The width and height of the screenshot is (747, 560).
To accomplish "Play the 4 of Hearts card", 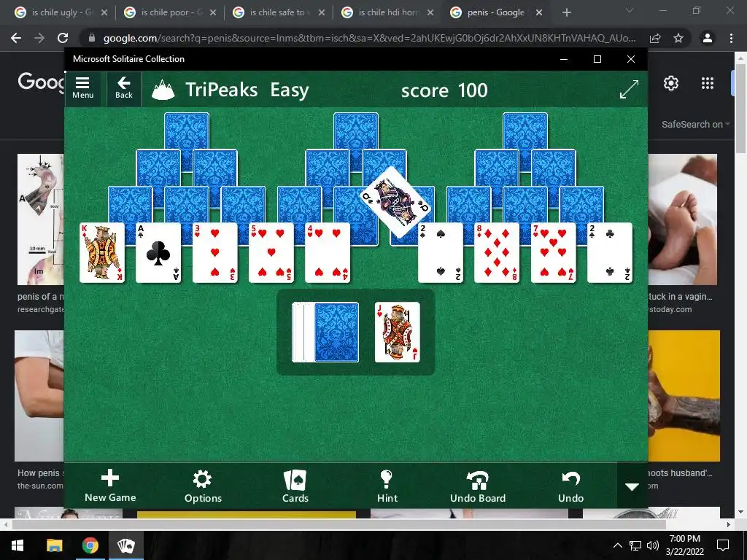I will (328, 253).
